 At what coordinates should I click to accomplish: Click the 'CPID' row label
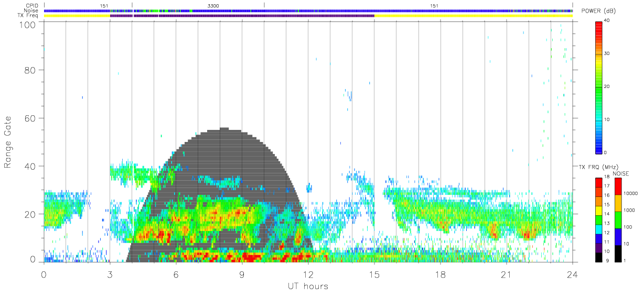click(x=33, y=5)
